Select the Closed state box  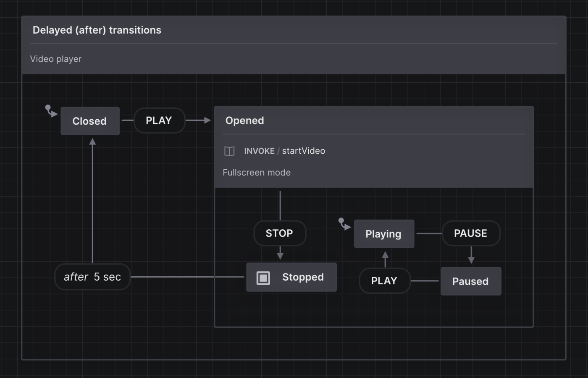(x=90, y=121)
